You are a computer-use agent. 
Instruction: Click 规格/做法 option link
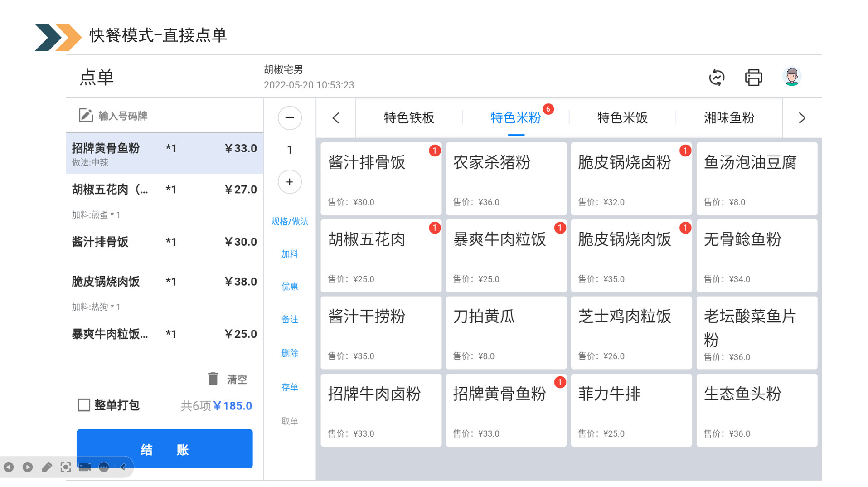(289, 221)
